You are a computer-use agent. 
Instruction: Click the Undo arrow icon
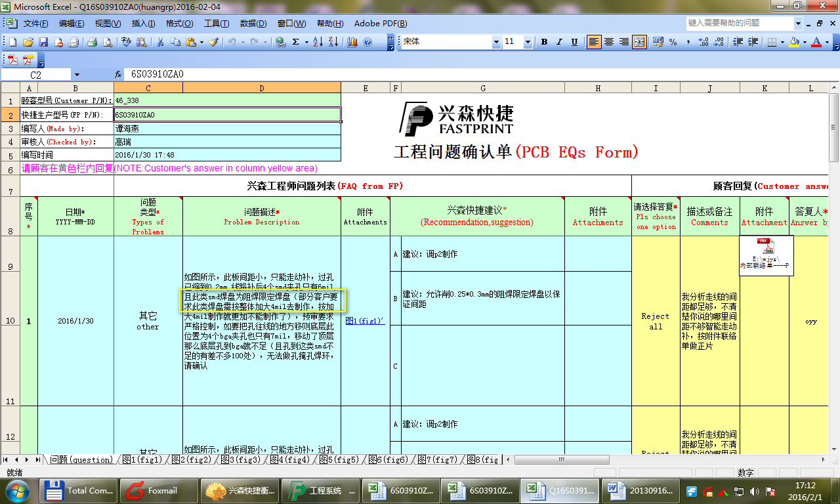[x=232, y=42]
